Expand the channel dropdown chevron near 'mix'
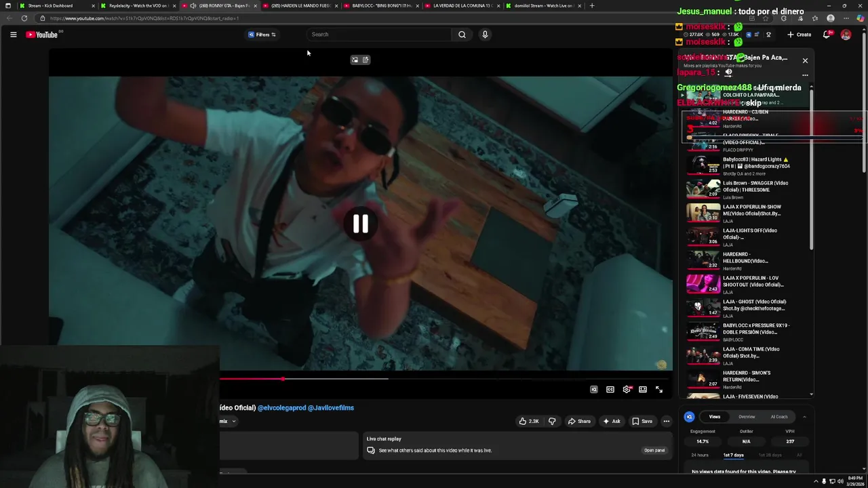 coord(234,421)
